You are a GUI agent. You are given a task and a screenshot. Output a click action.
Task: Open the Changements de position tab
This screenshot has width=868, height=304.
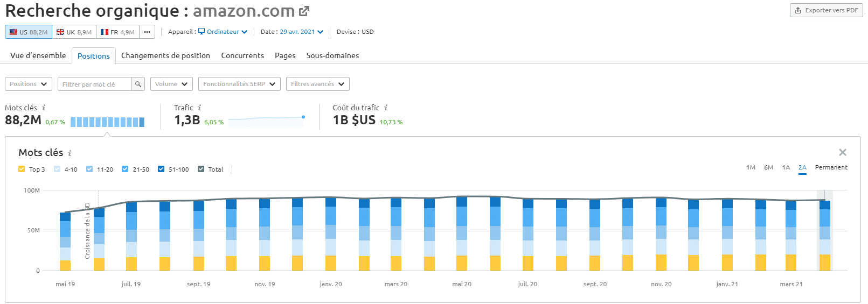(165, 55)
